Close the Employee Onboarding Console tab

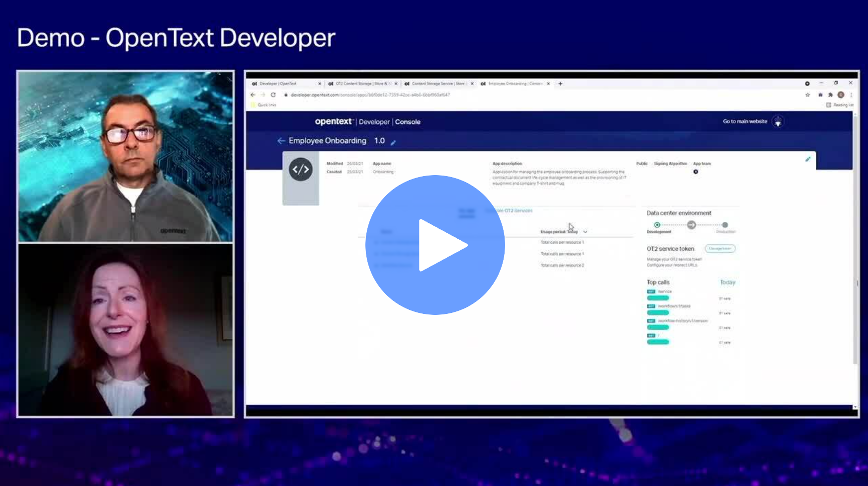[548, 84]
